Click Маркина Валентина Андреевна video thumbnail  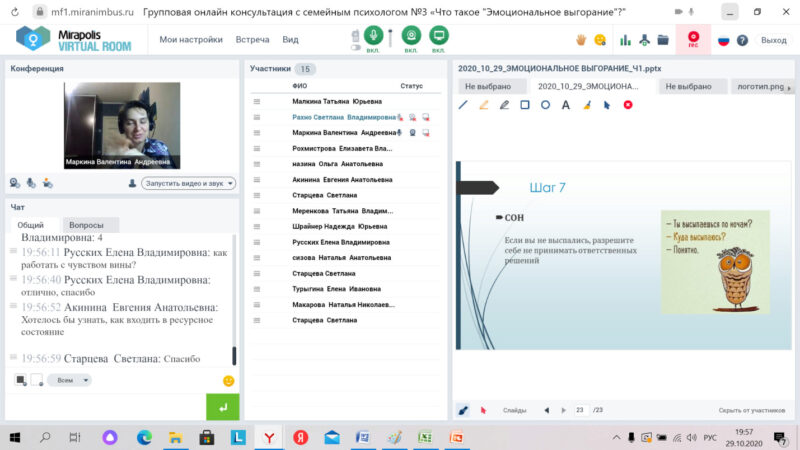pyautogui.click(x=122, y=126)
